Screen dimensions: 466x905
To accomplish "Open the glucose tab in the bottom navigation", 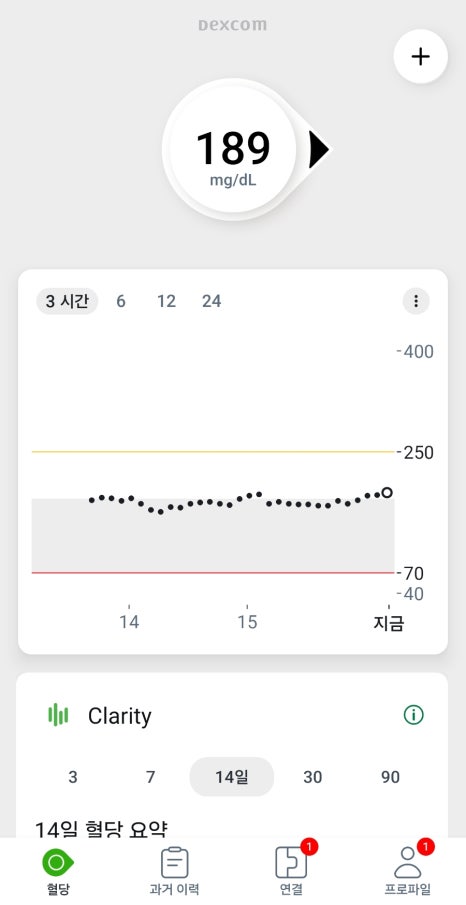I will pos(58,871).
